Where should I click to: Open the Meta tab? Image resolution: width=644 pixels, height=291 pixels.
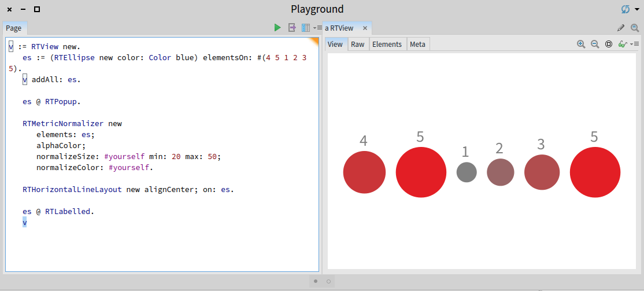[x=417, y=45]
